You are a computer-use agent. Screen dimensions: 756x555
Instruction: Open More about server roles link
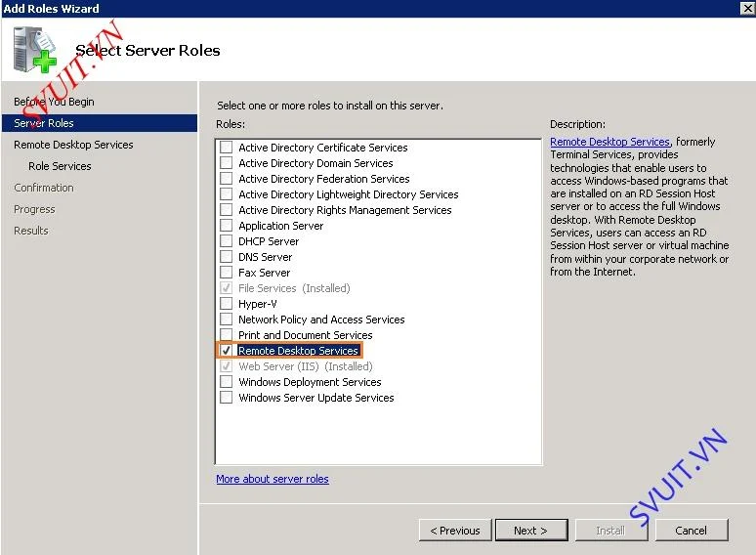tap(273, 479)
